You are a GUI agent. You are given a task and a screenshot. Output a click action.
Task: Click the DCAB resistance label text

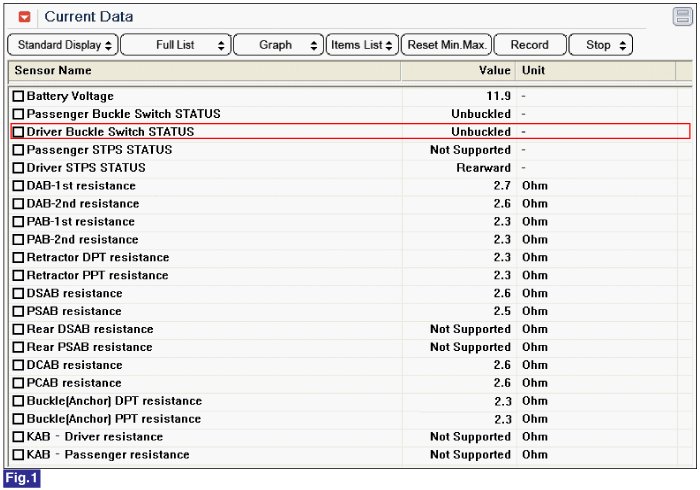(75, 365)
